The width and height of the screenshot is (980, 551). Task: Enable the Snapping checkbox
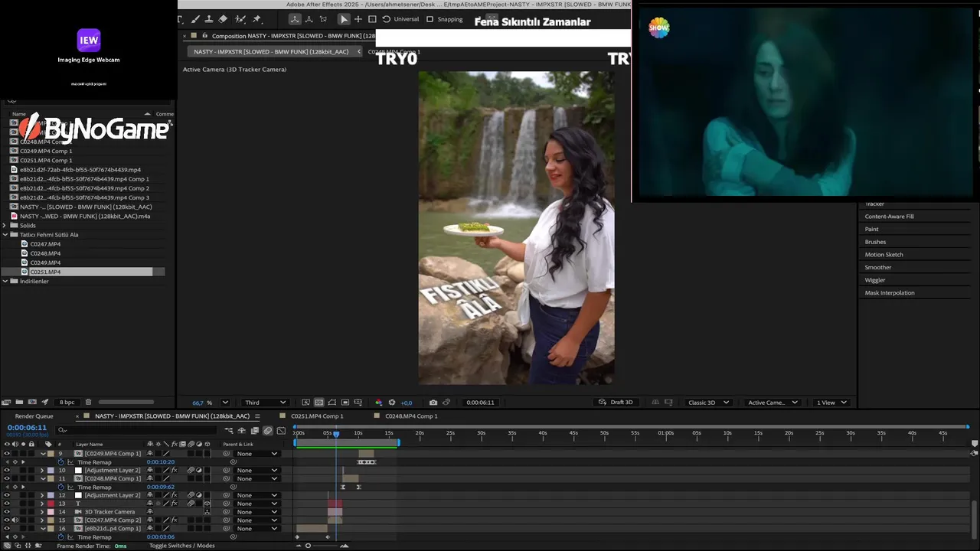pyautogui.click(x=430, y=19)
